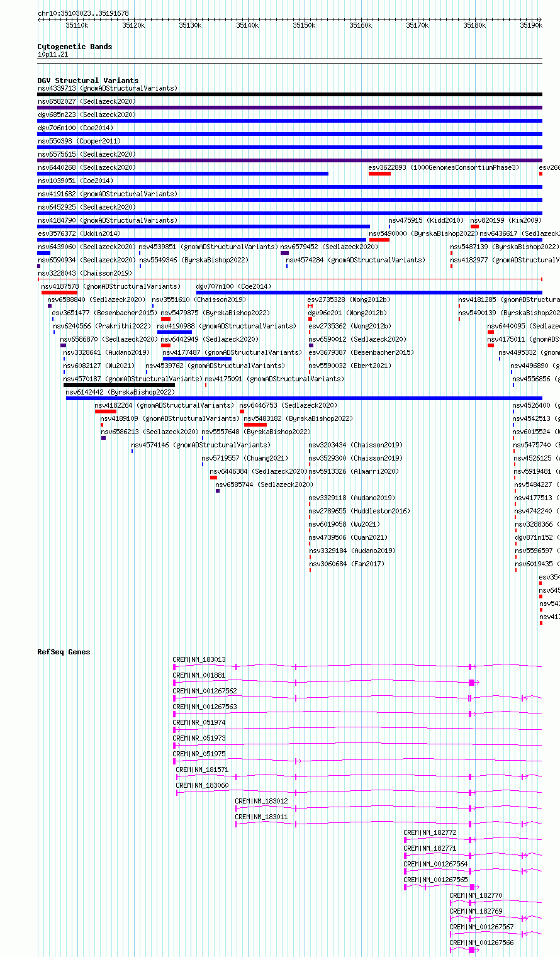Click the Cytogenetic Bands track title

75,47
